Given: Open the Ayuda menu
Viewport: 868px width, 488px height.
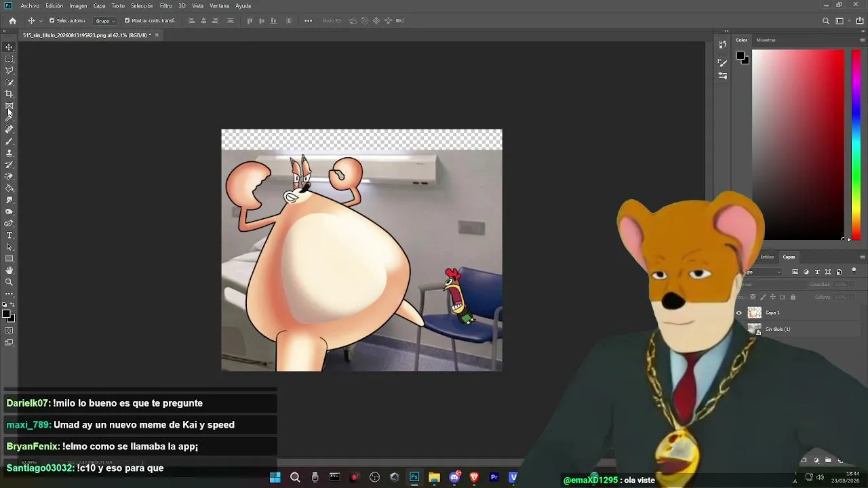Looking at the screenshot, I should [x=243, y=5].
